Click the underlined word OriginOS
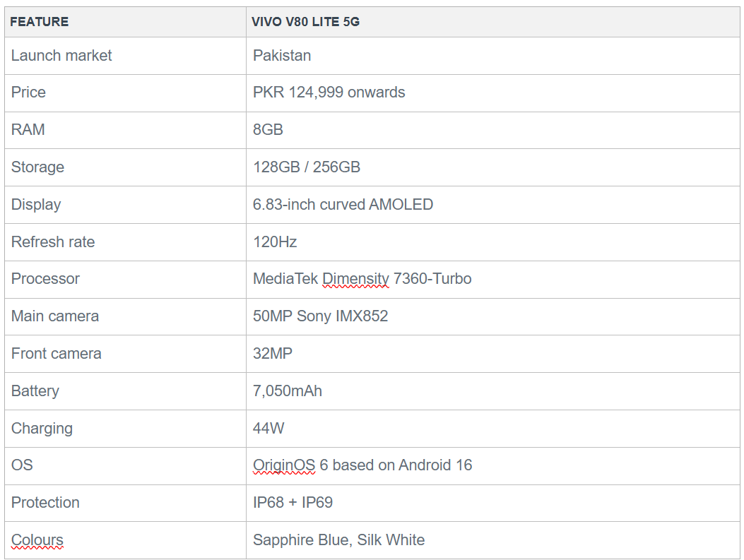Viewport: 744px width, 560px height. point(284,465)
